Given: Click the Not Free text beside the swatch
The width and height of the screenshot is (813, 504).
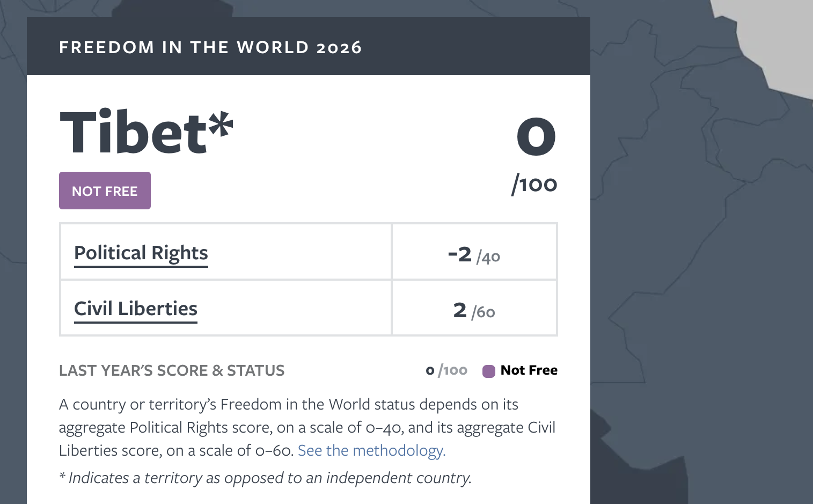Looking at the screenshot, I should pyautogui.click(x=529, y=370).
